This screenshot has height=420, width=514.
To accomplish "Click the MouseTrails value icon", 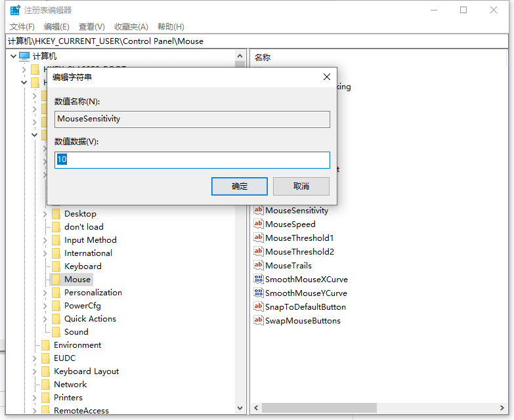I will click(259, 266).
